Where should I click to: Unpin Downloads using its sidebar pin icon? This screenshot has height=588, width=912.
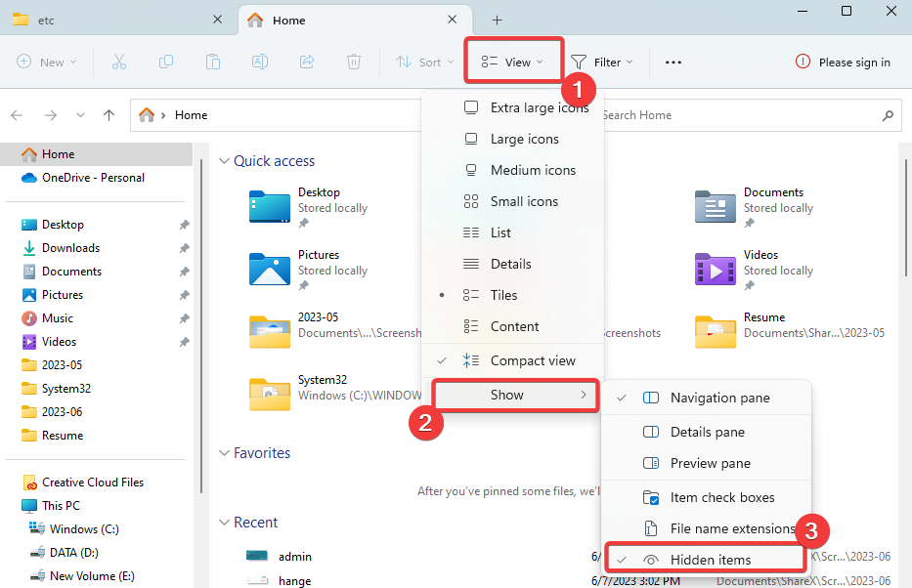185,248
